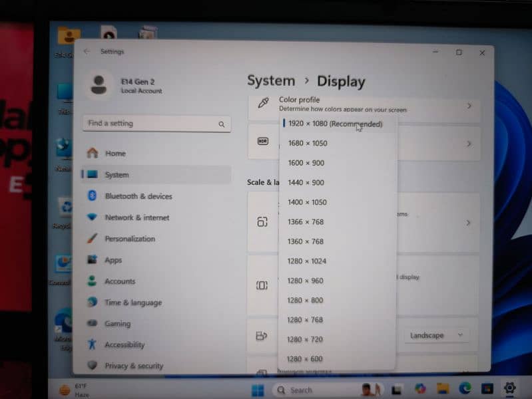This screenshot has width=532, height=399.
Task: Open the Apps settings section
Action: tap(113, 260)
